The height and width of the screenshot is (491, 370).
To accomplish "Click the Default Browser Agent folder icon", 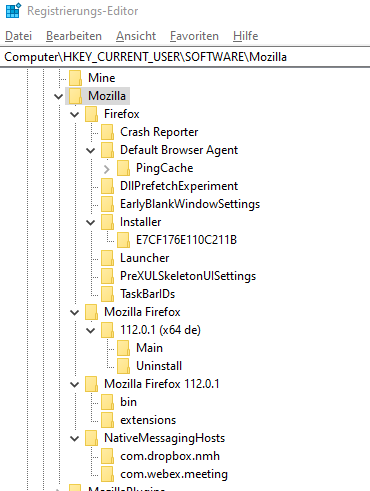I will pos(107,150).
